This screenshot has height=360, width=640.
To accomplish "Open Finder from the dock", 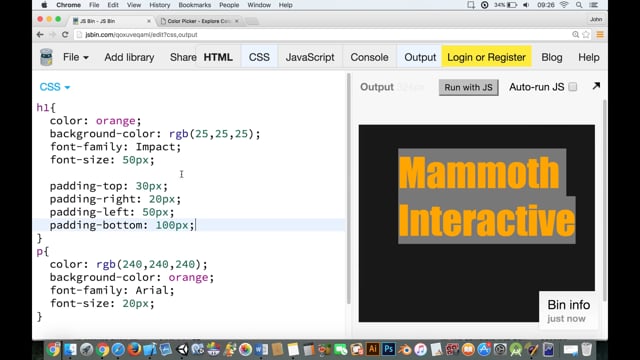I will pyautogui.click(x=70, y=349).
